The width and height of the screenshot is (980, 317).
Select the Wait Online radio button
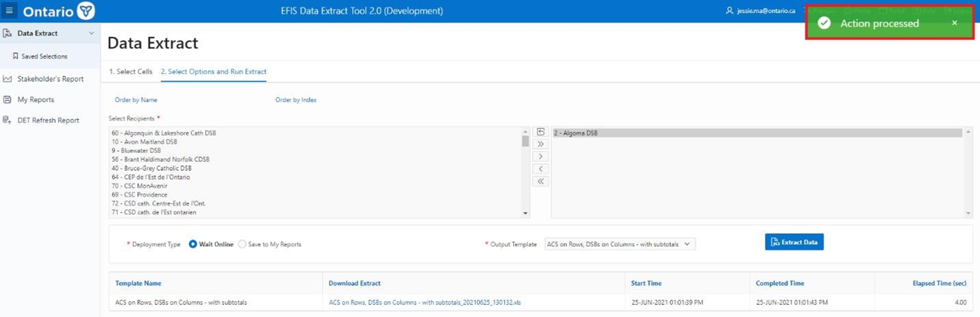point(193,244)
